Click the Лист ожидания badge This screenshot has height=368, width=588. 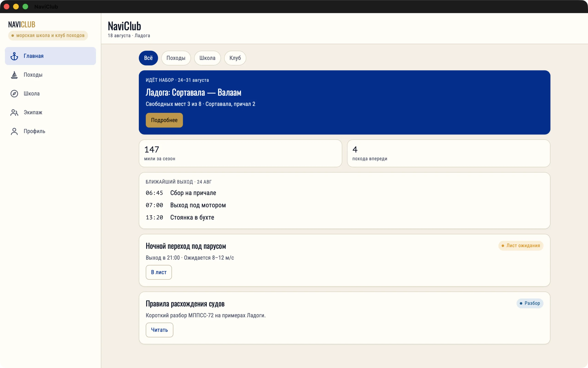[521, 246]
